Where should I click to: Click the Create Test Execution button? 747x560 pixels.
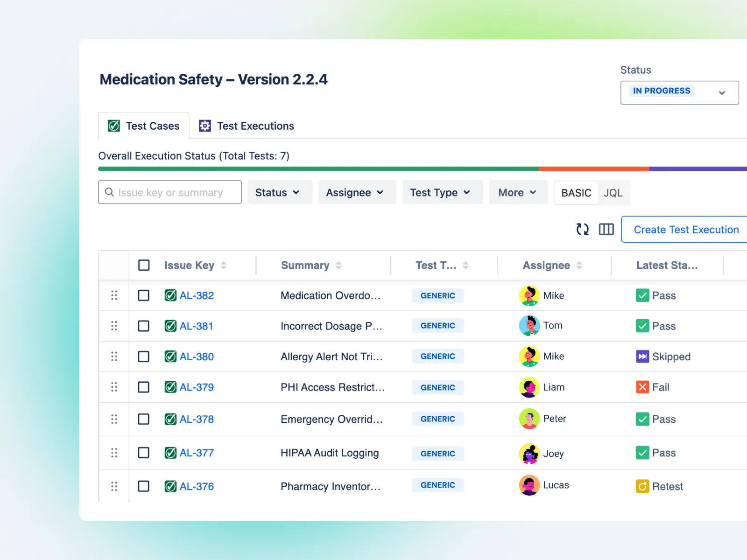685,229
